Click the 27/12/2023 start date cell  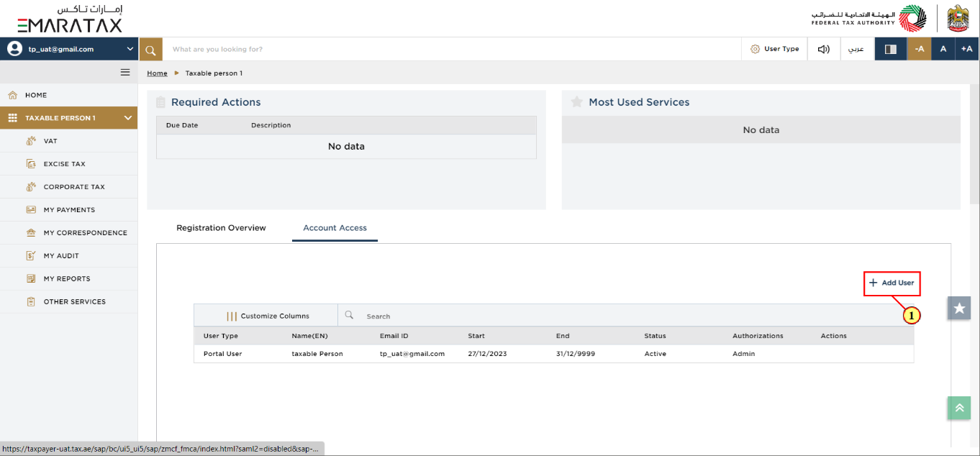[x=487, y=354]
